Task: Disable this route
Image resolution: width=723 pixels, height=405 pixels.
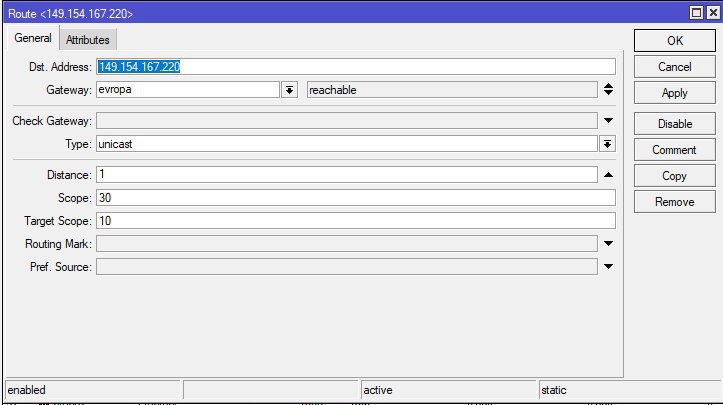Action: coord(675,124)
